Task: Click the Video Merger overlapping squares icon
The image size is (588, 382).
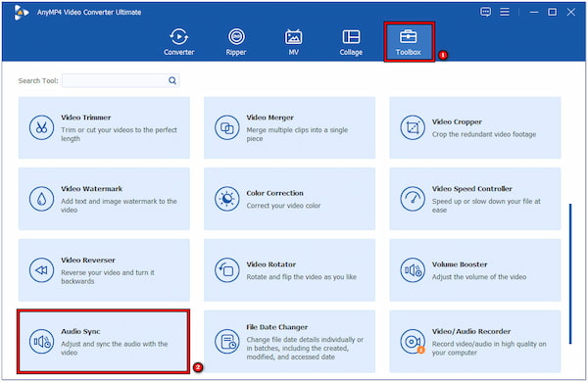Action: click(227, 128)
